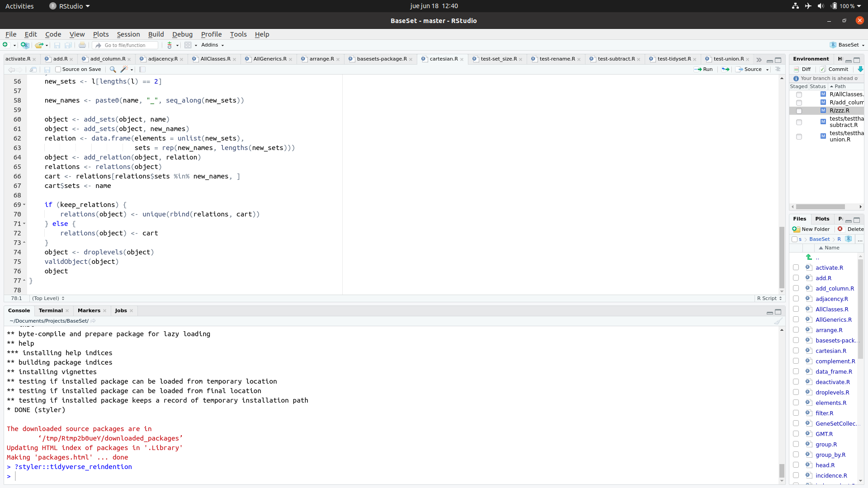The height and width of the screenshot is (488, 868).
Task: Stage the R/zzz.R file checkbox
Action: click(x=799, y=111)
